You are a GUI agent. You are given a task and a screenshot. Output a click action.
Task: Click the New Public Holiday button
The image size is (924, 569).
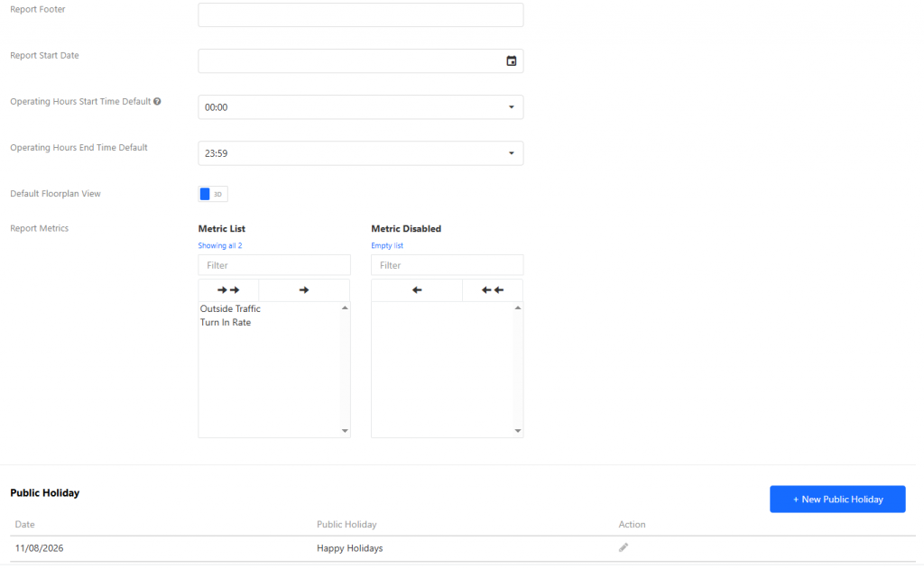(x=837, y=499)
